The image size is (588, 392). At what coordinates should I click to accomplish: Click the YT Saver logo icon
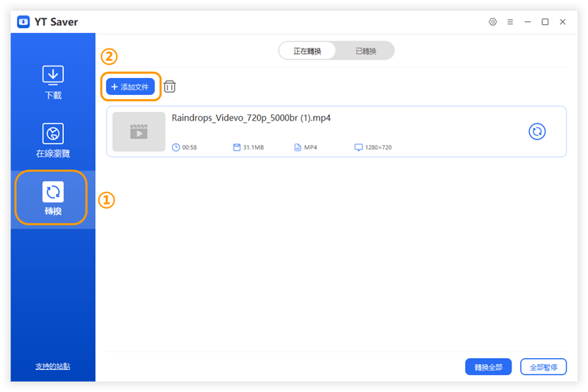[x=24, y=22]
